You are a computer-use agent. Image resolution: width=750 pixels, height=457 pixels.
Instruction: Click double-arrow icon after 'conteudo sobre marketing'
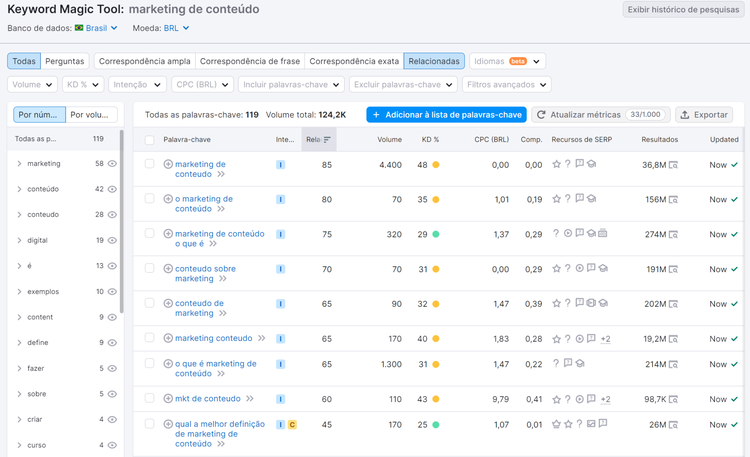point(222,279)
